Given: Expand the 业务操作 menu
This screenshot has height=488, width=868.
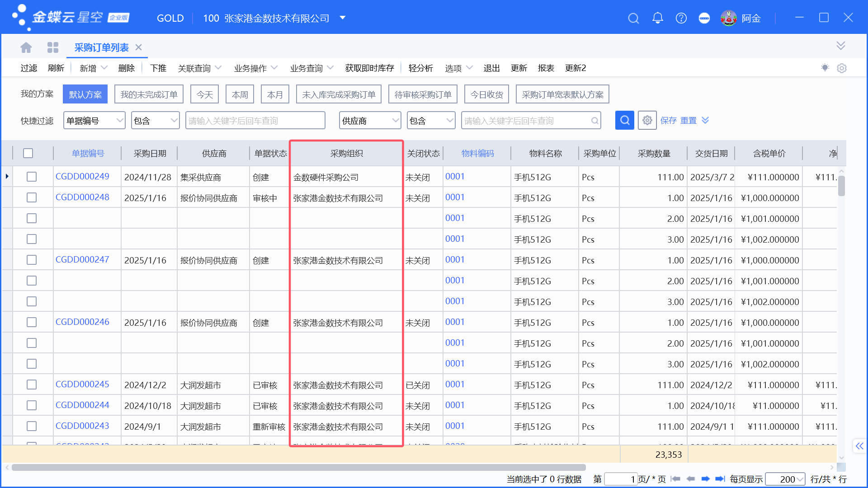Looking at the screenshot, I should tap(255, 68).
